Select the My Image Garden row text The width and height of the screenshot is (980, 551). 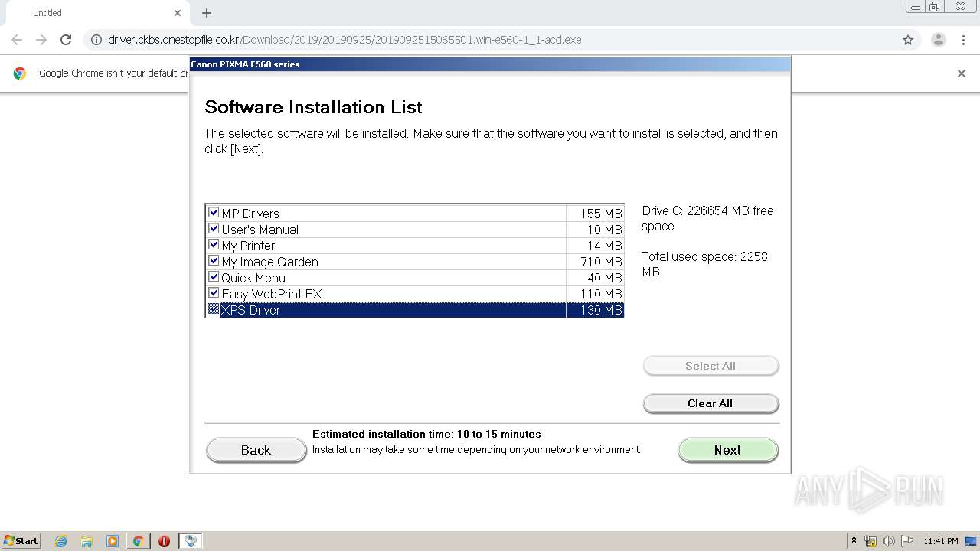tap(269, 262)
